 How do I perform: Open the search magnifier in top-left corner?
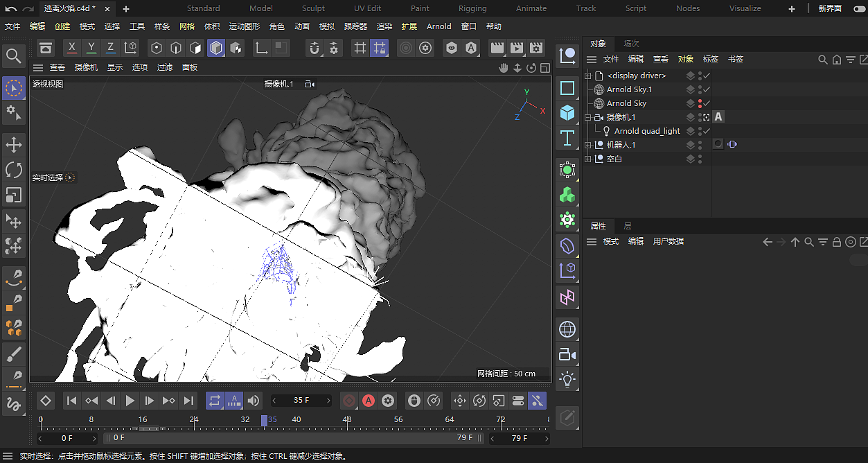pyautogui.click(x=13, y=56)
